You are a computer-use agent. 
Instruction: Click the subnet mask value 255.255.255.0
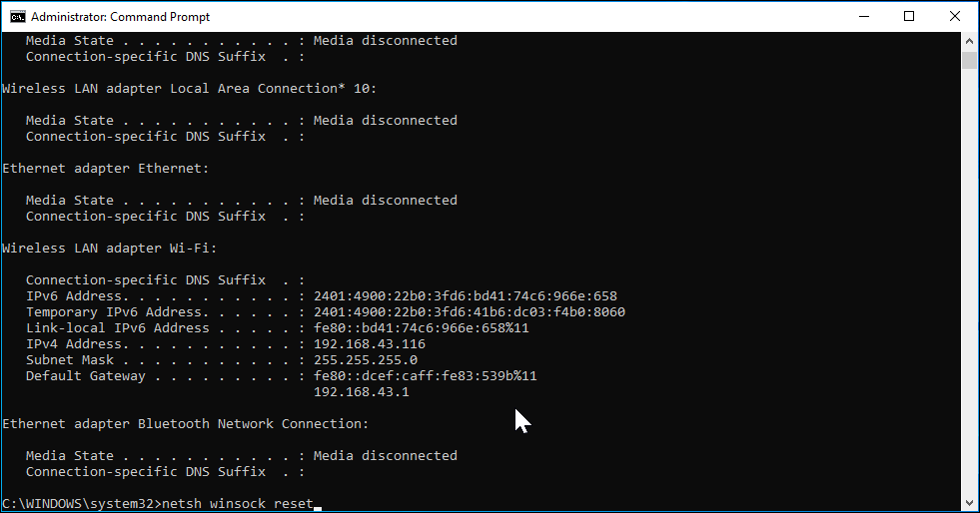[366, 360]
